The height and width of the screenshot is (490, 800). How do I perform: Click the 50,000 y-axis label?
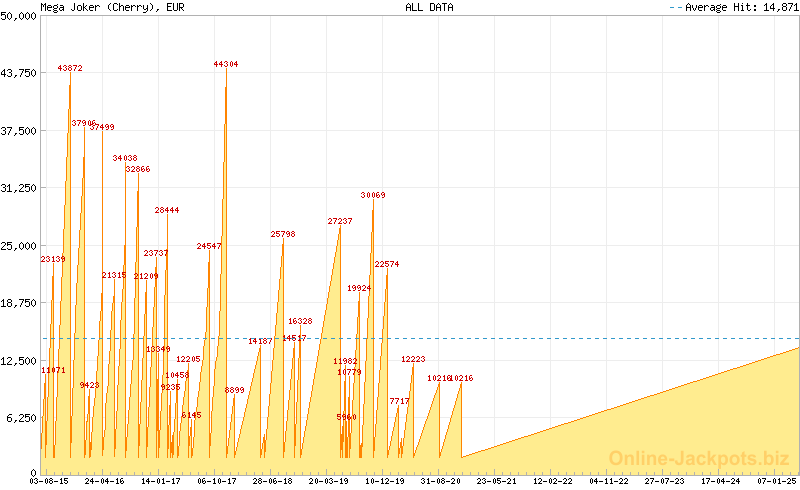(18, 16)
